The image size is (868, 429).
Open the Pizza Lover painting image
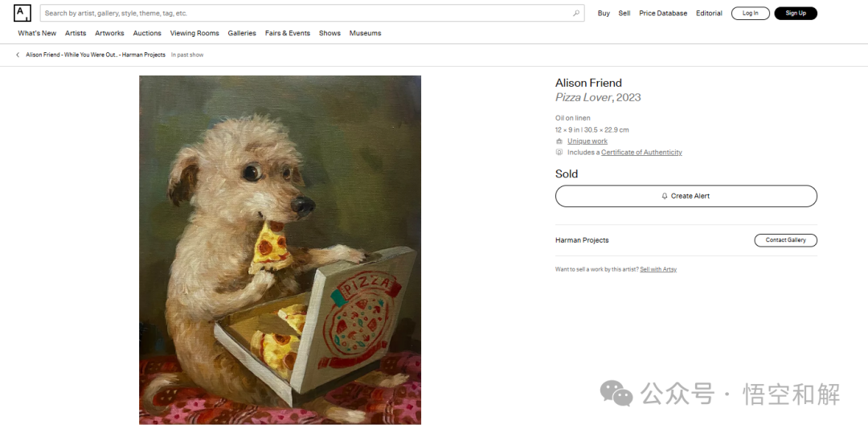pyautogui.click(x=280, y=250)
